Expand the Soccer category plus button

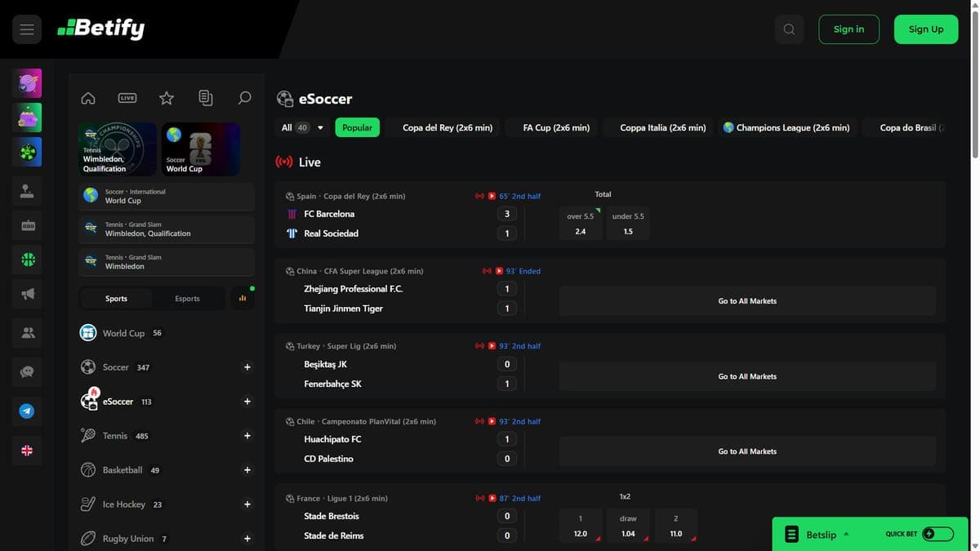tap(247, 367)
